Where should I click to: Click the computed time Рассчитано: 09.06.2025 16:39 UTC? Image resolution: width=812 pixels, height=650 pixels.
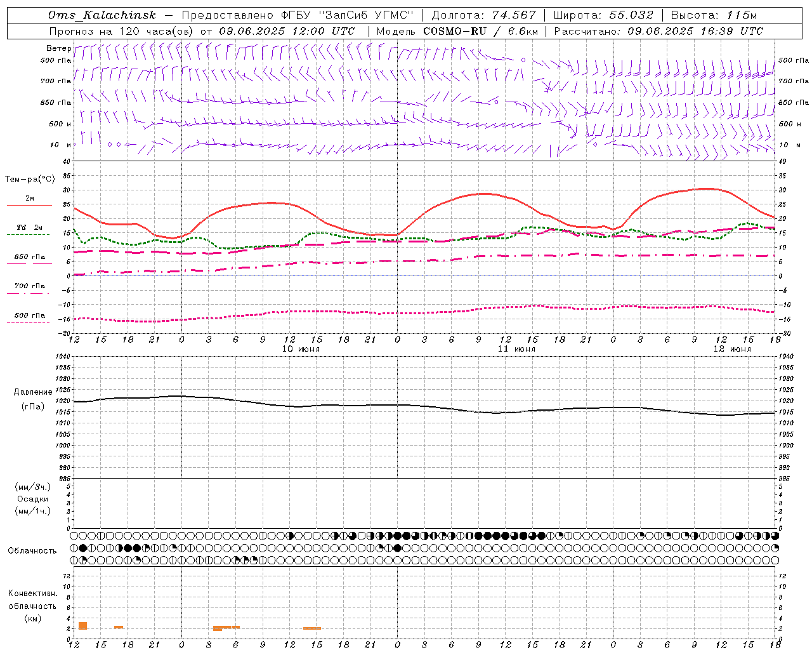[x=658, y=31]
